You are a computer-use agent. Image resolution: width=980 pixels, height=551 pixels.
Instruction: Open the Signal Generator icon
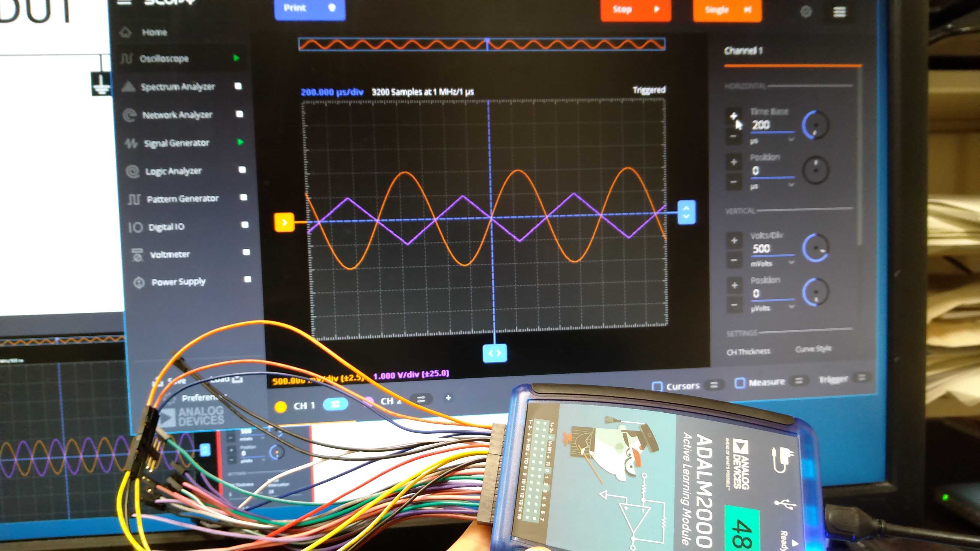(131, 143)
